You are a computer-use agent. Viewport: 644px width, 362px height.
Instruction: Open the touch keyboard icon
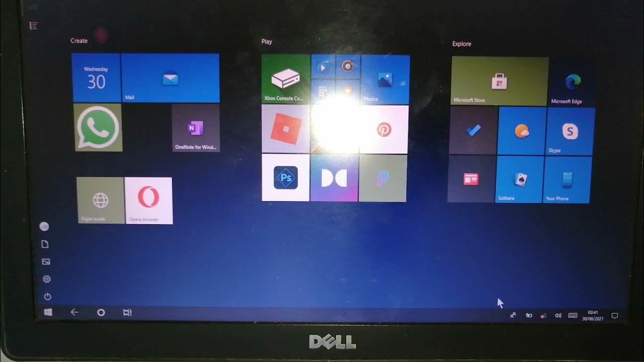coord(573,316)
